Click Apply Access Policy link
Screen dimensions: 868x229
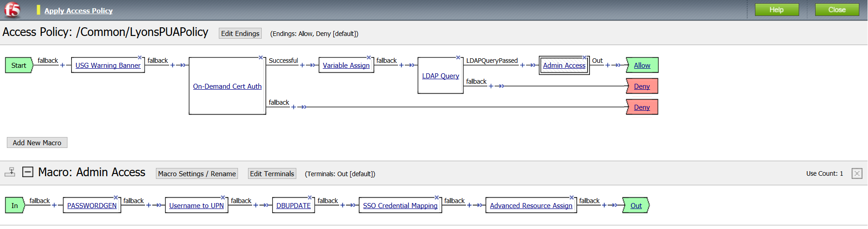[x=78, y=10]
